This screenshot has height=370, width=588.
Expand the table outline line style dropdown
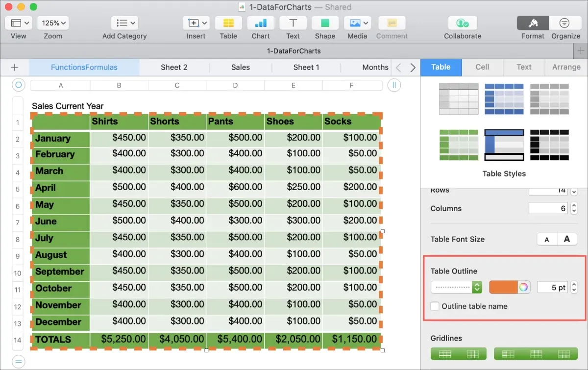[x=456, y=287]
